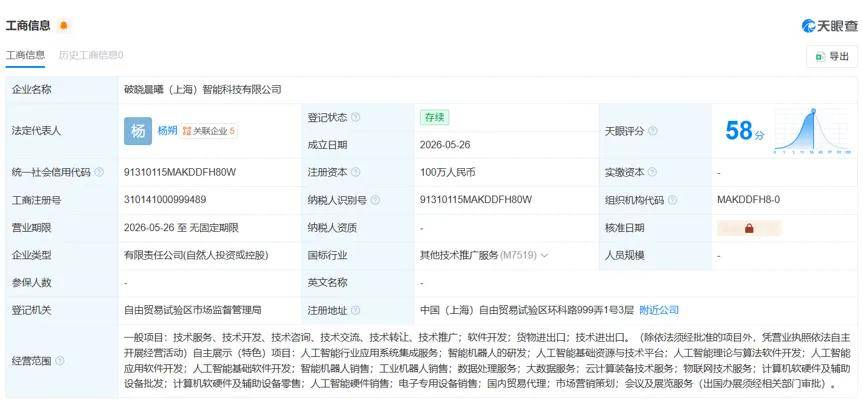
Task: Click registration authority 自由贸易试验区市场监督管理局
Action: coord(193,310)
